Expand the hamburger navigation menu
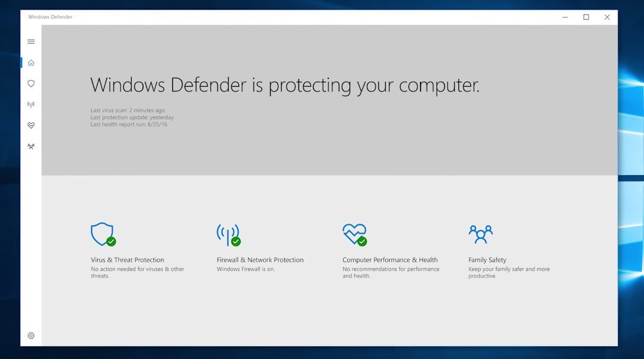Viewport: 644px width, 359px height. click(31, 41)
